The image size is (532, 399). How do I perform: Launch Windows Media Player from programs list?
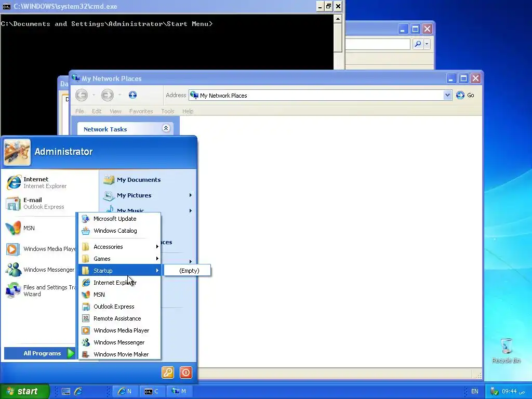[x=119, y=330]
